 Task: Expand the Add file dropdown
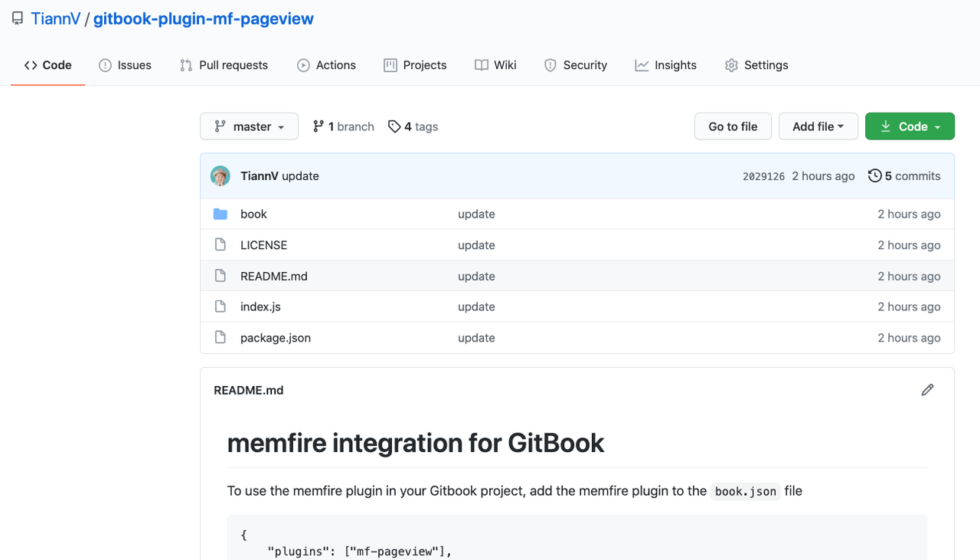pyautogui.click(x=818, y=126)
